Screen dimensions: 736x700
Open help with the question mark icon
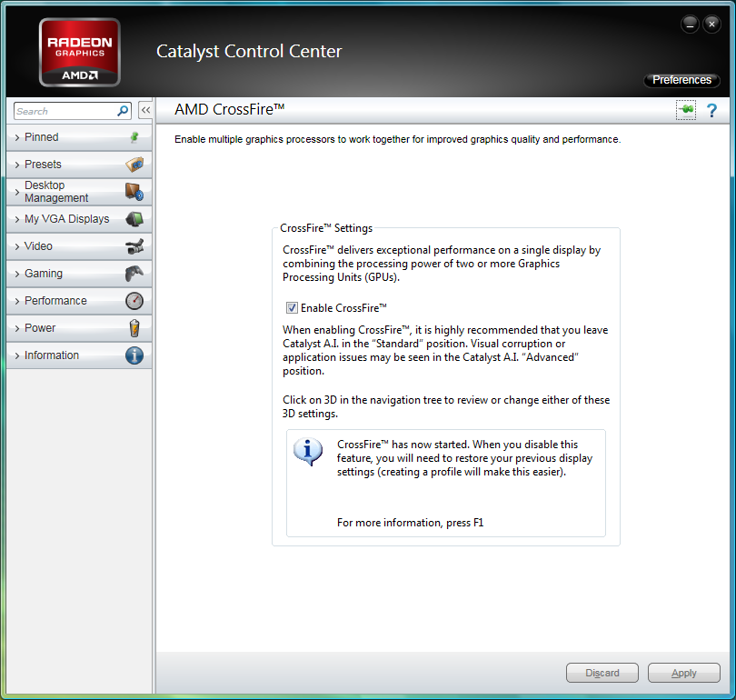[711, 110]
